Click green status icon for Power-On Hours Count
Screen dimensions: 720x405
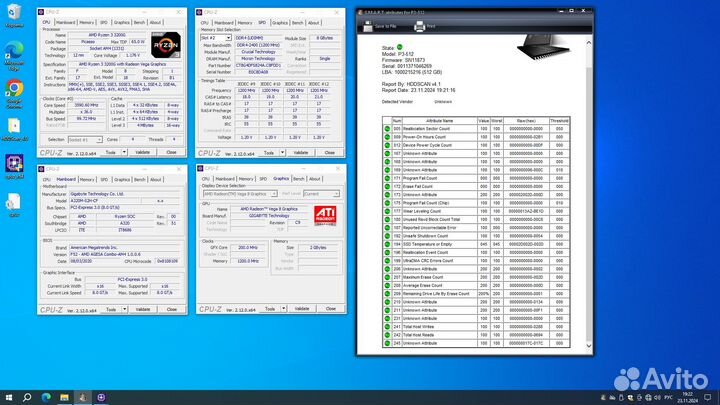tap(387, 137)
